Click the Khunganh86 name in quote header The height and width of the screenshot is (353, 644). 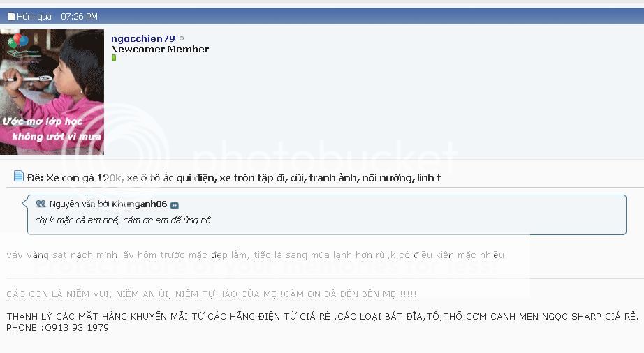(x=139, y=204)
